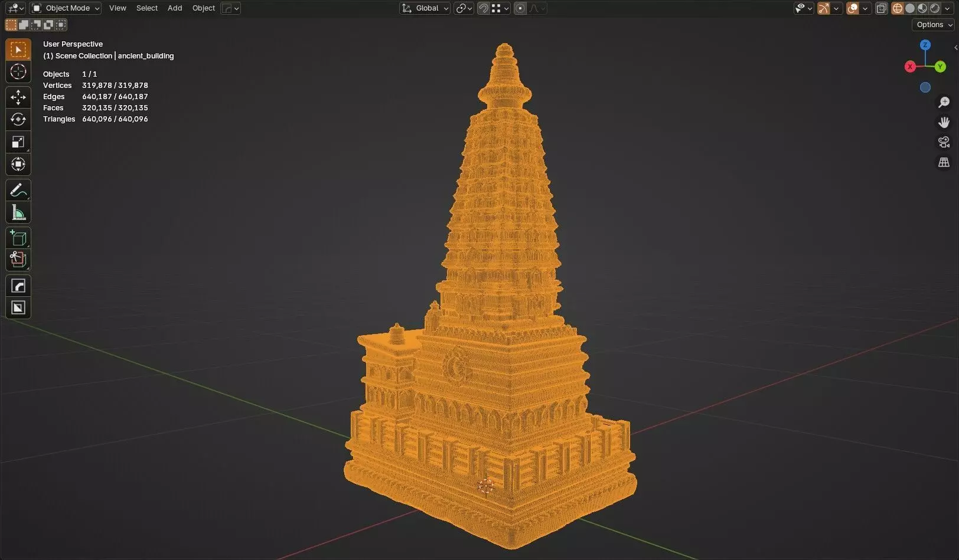Click the Y axis gizmo handle
This screenshot has width=959, height=560.
(940, 67)
